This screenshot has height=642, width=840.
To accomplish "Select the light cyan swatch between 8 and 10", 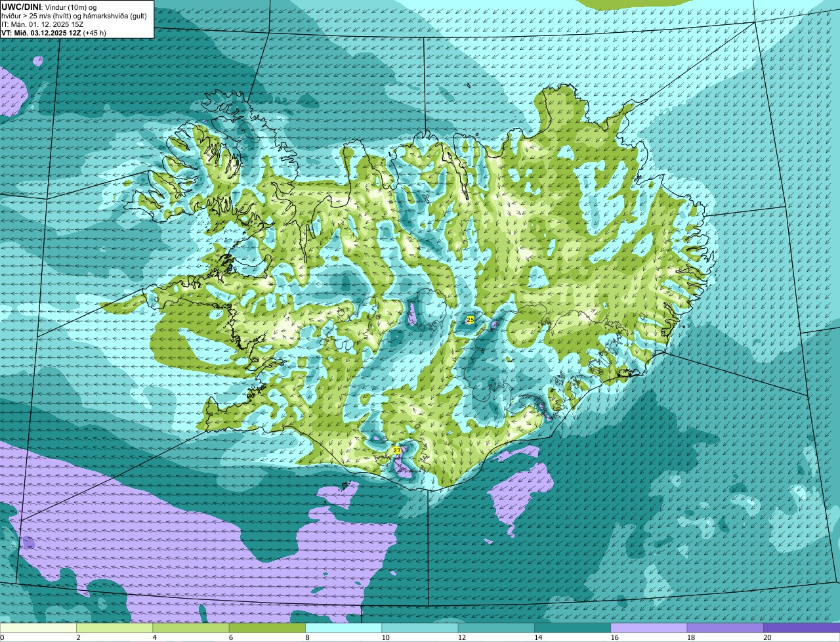I will (x=344, y=628).
